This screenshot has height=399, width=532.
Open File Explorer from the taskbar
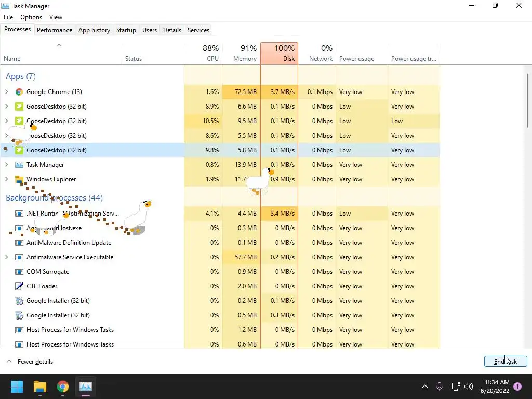[x=39, y=387]
